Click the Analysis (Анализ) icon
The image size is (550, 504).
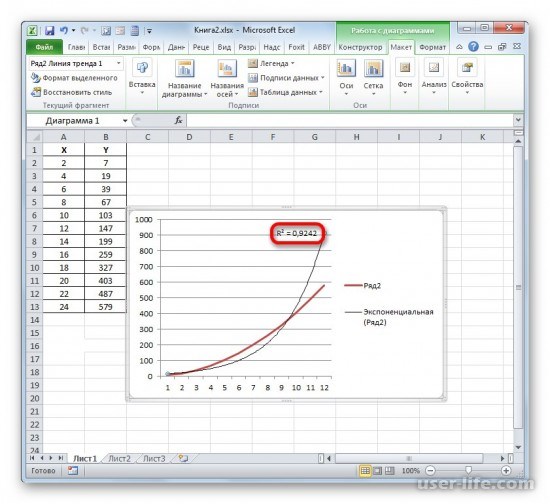434,68
